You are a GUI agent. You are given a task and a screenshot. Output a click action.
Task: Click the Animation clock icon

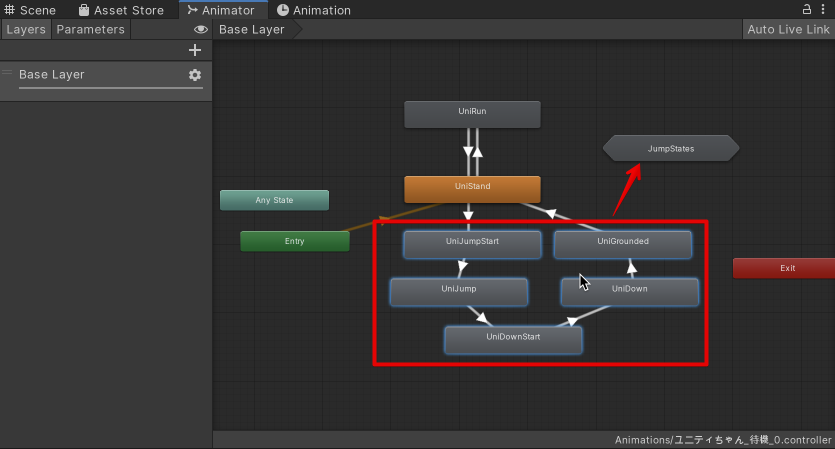(x=283, y=10)
